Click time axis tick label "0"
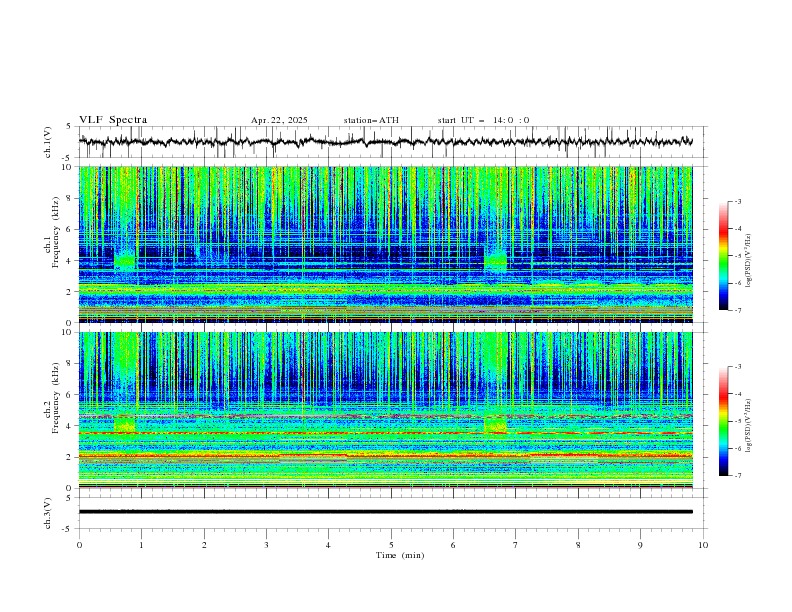Screen dimensions: 792x612 coord(79,545)
